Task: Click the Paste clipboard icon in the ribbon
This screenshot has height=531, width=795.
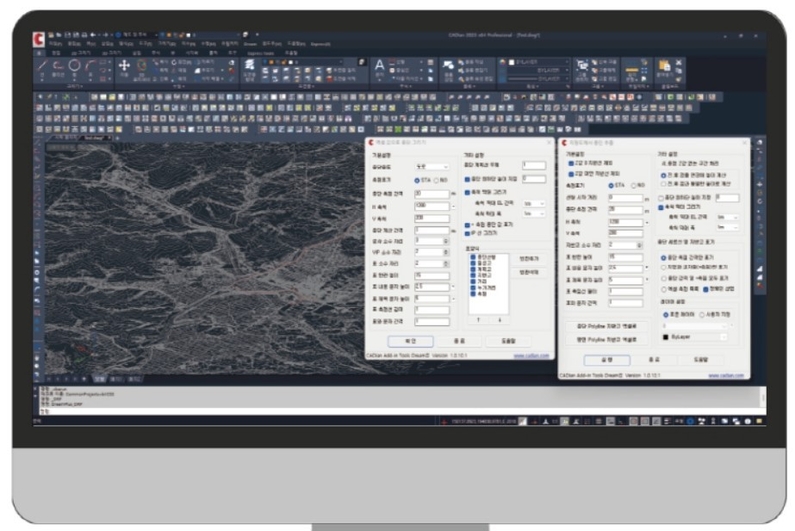Action: [664, 65]
